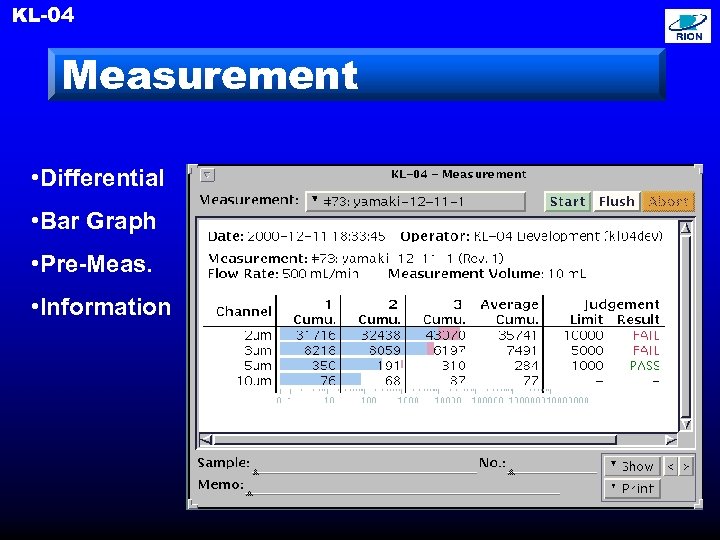Click the PASS result for 5µm

click(644, 366)
